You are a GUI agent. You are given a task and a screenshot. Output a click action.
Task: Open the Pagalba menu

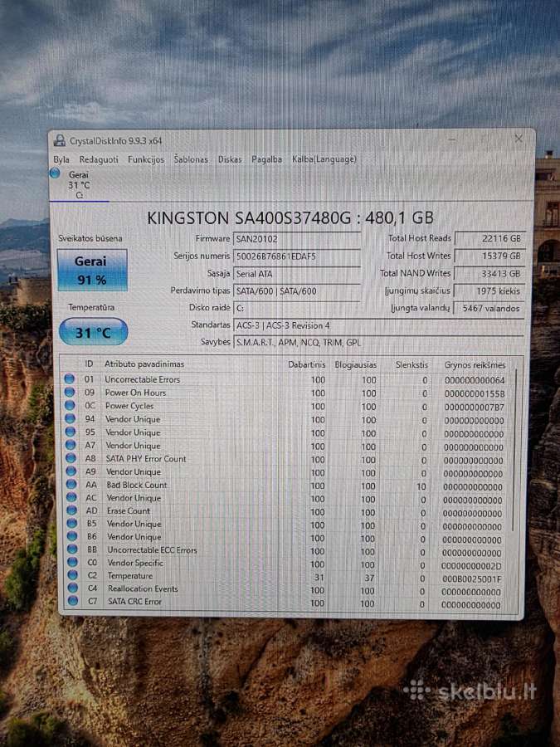coord(266,159)
